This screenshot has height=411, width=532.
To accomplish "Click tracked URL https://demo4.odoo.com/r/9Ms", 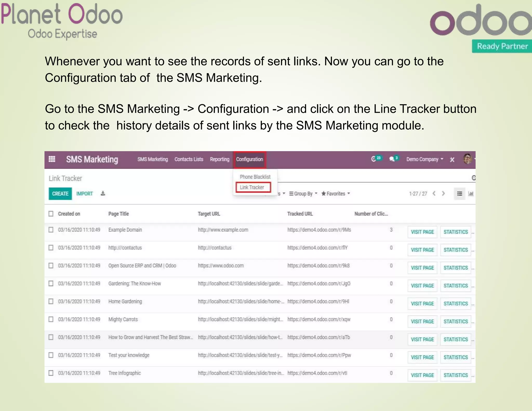I will pyautogui.click(x=319, y=230).
